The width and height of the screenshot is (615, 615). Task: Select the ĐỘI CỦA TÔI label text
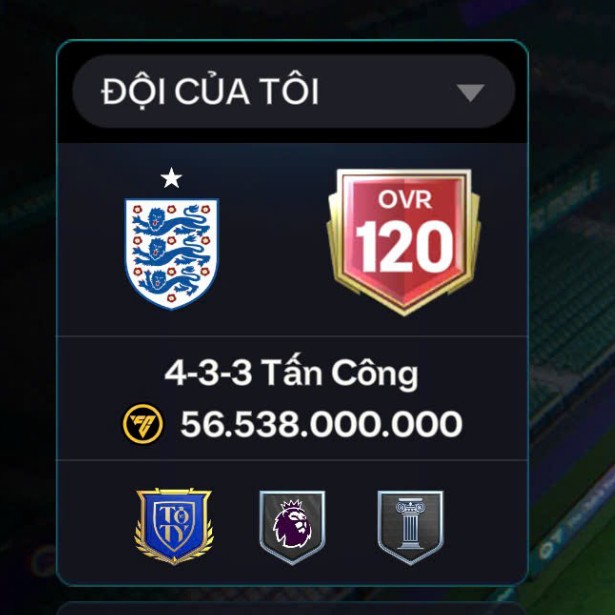[x=210, y=90]
